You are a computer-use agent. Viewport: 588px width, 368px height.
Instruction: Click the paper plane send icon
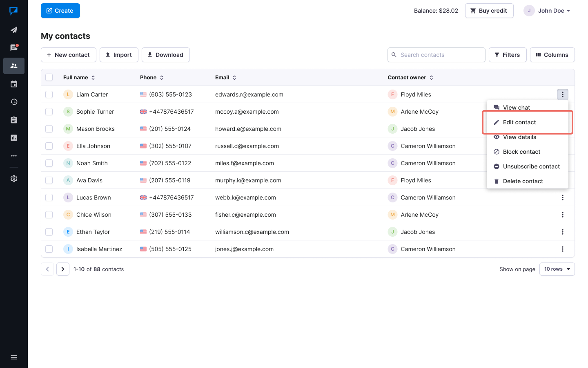(14, 30)
